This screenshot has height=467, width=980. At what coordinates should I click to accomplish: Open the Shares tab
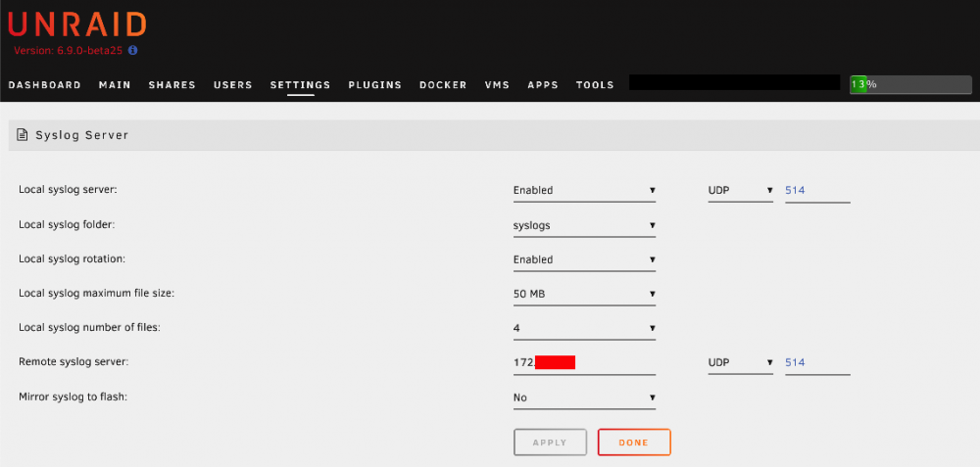click(171, 85)
